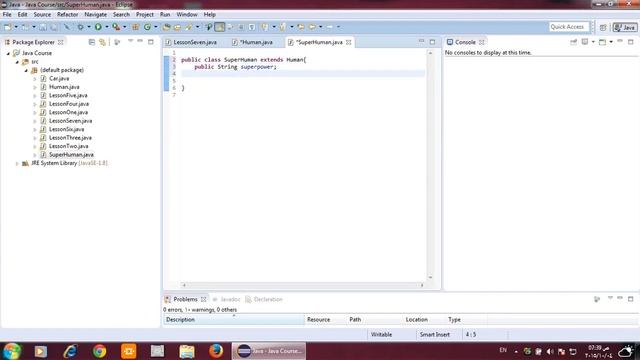Open Problems view menu triangle
Viewport: 640px width, 360px height.
click(x=610, y=298)
